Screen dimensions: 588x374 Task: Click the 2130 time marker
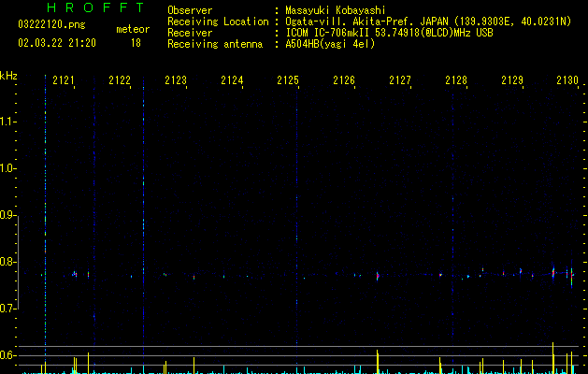coord(567,80)
